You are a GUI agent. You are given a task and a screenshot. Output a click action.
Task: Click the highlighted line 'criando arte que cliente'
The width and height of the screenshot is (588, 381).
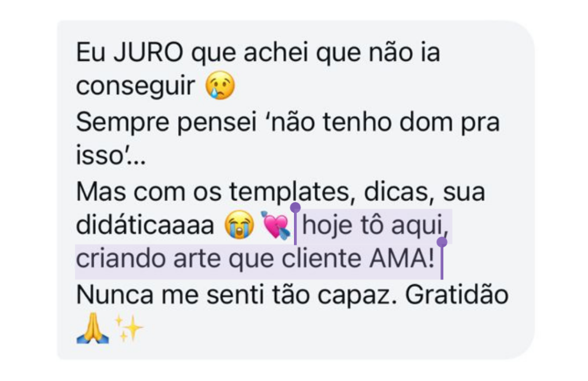pos(218,259)
